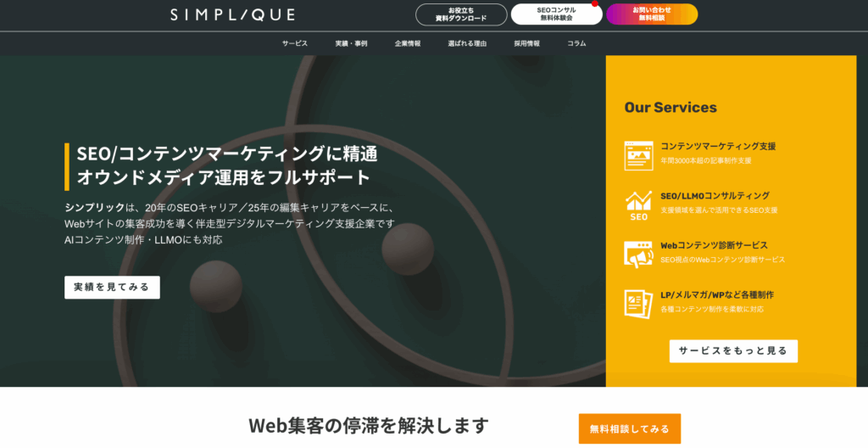This screenshot has width=868, height=448.
Task: Open the SEO/LLMOコンサルティング service link
Action: tap(715, 196)
